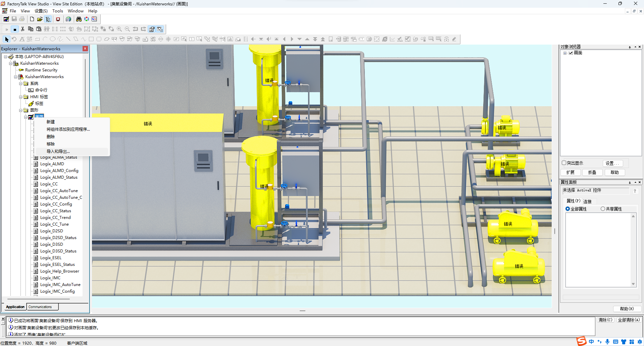This screenshot has width=644, height=346.
Task: Collapse the KuishanWaterworks application node below Runtime Security
Action: point(15,77)
